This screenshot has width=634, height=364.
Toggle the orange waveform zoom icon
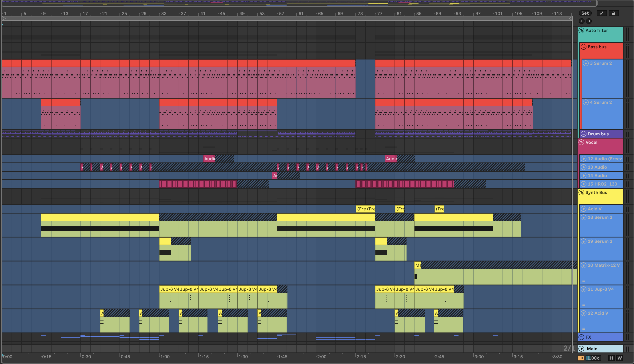(581, 358)
